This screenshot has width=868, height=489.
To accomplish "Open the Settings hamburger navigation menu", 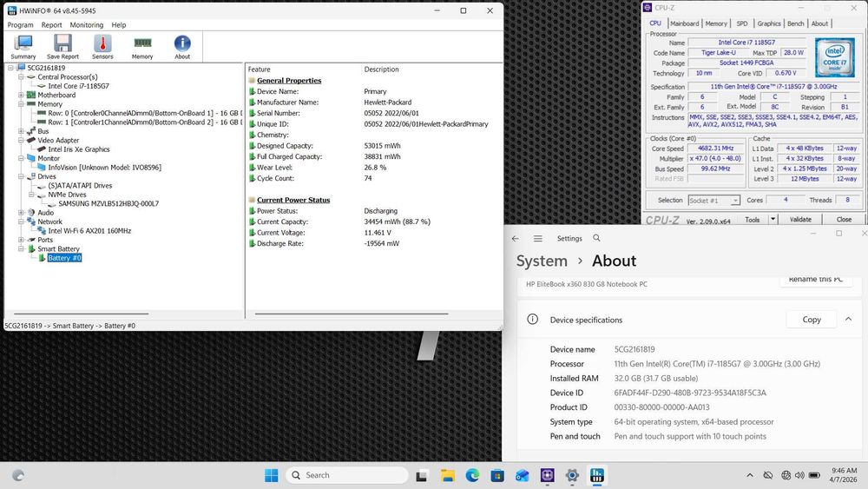I will (537, 238).
